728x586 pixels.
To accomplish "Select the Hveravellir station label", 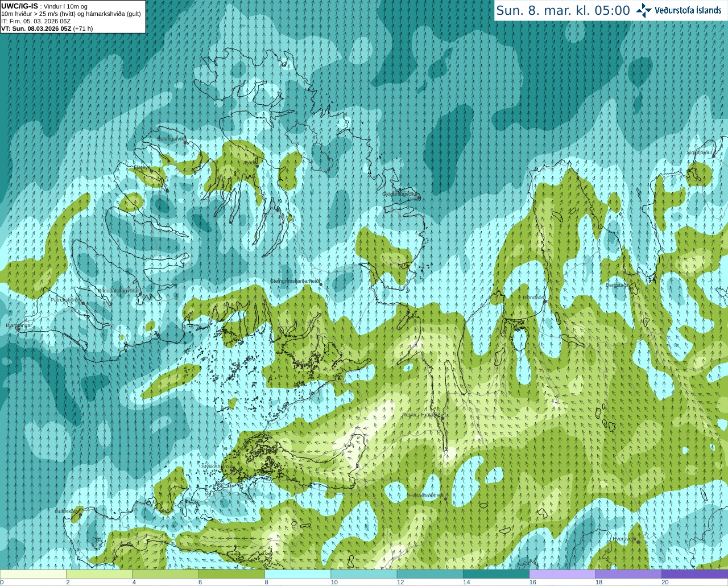I will point(624,538).
